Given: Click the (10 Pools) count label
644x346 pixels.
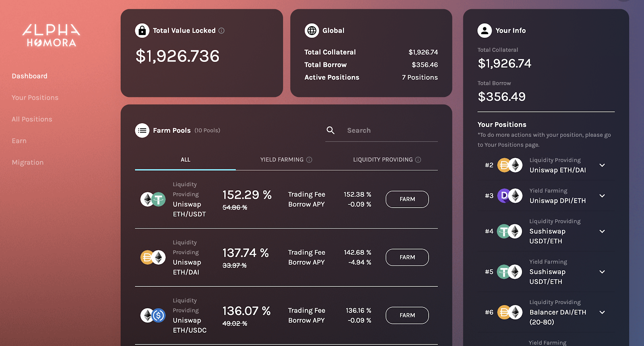Looking at the screenshot, I should pos(207,130).
